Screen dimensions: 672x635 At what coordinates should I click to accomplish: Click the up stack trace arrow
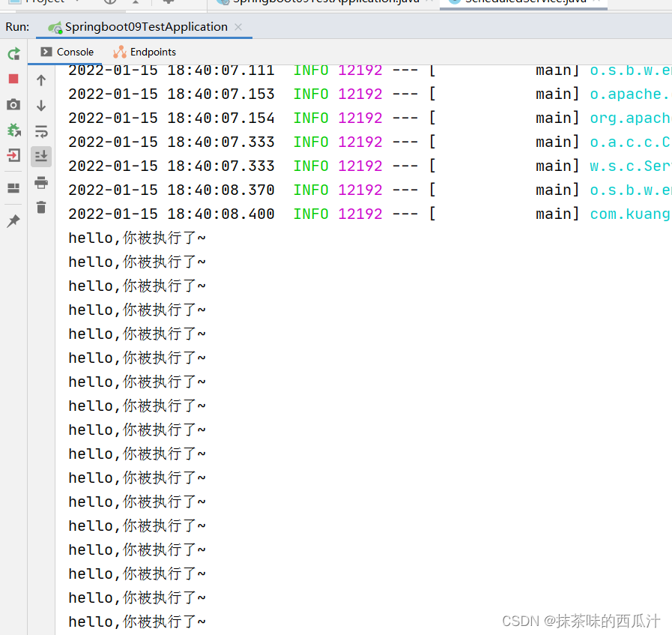point(41,79)
